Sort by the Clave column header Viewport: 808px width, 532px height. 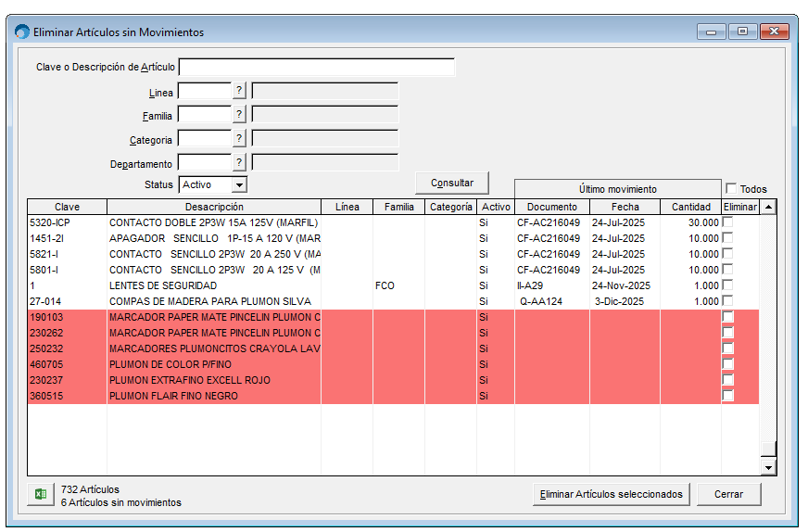(67, 207)
